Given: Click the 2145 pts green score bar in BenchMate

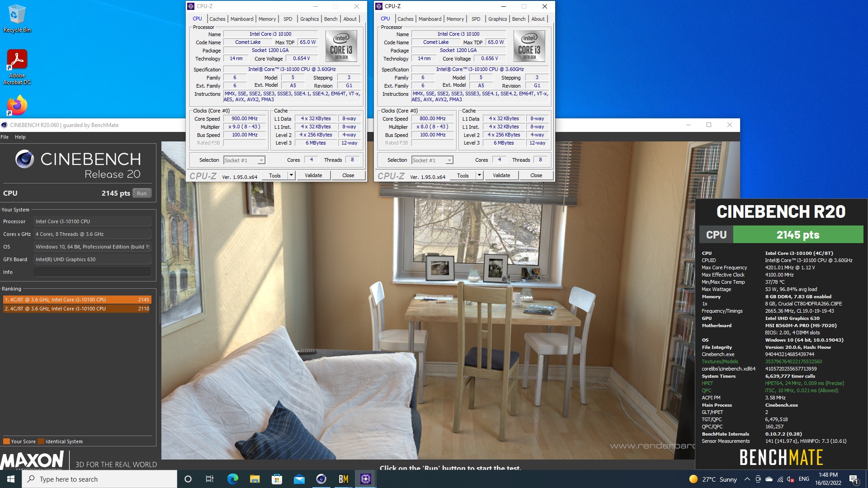Looking at the screenshot, I should tap(798, 235).
